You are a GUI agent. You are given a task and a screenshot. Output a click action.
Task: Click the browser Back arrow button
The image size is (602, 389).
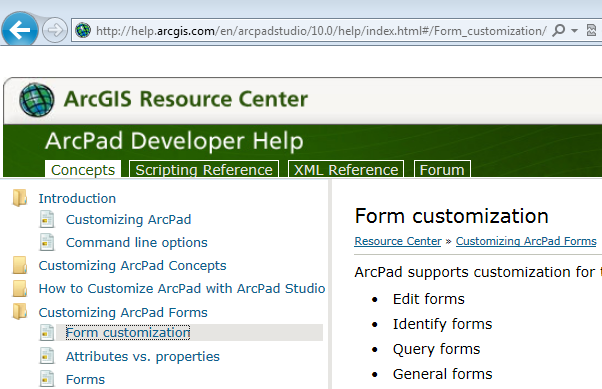pyautogui.click(x=20, y=30)
